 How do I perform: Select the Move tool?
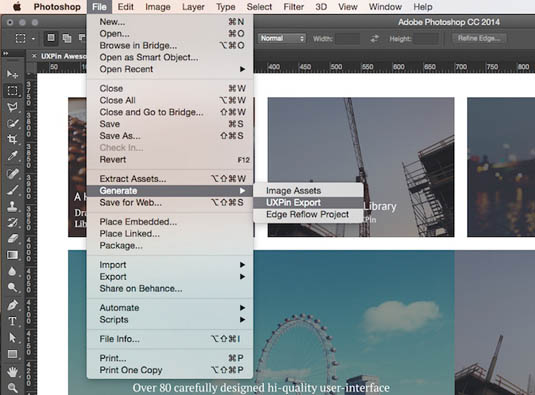[13, 74]
